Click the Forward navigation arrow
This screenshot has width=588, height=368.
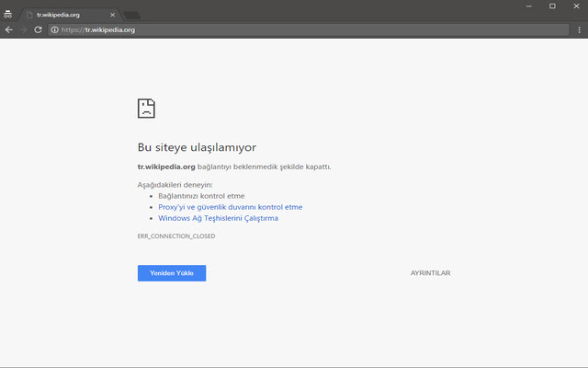click(24, 29)
